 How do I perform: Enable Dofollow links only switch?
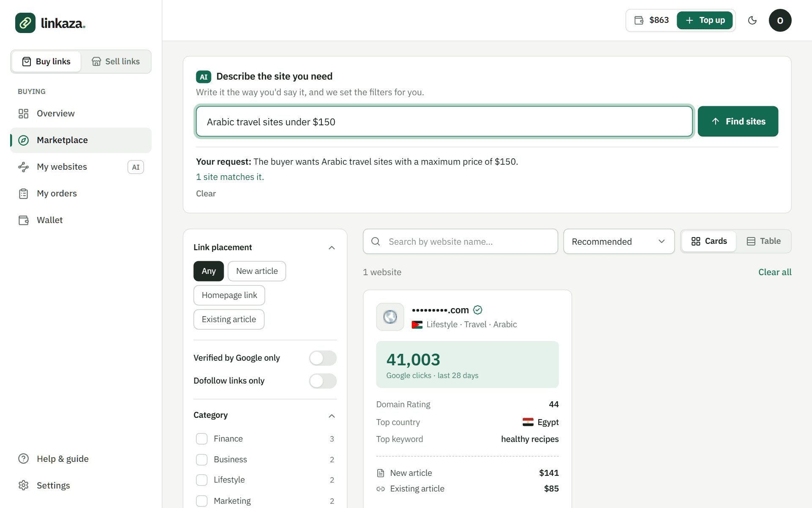323,381
